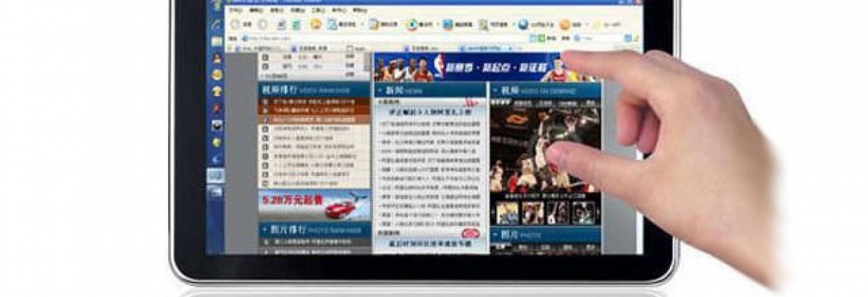The image size is (868, 297).
Task: Click the green ball icon in left sidebar
Action: tap(216, 142)
